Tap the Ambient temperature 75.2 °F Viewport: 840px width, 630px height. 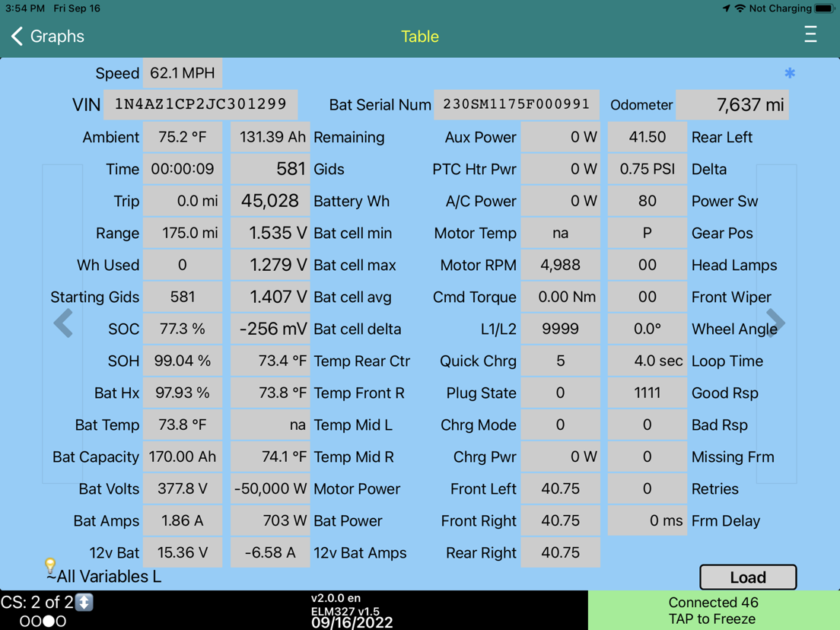pyautogui.click(x=183, y=137)
